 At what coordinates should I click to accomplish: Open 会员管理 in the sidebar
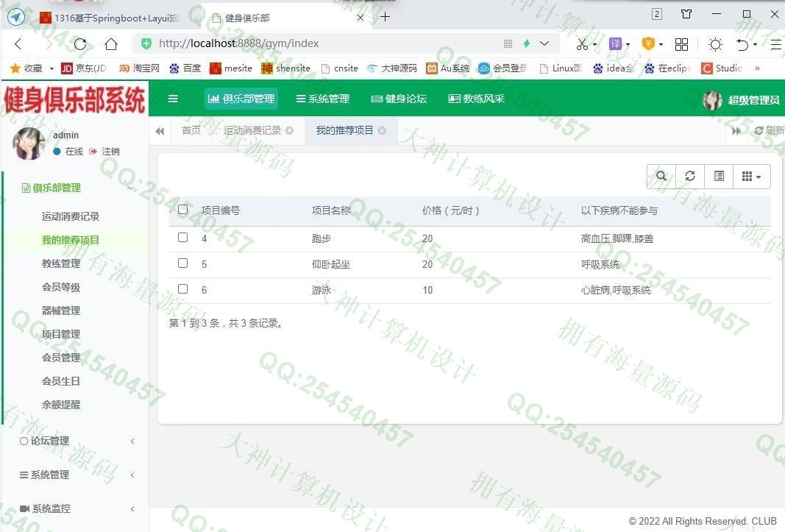coord(61,358)
